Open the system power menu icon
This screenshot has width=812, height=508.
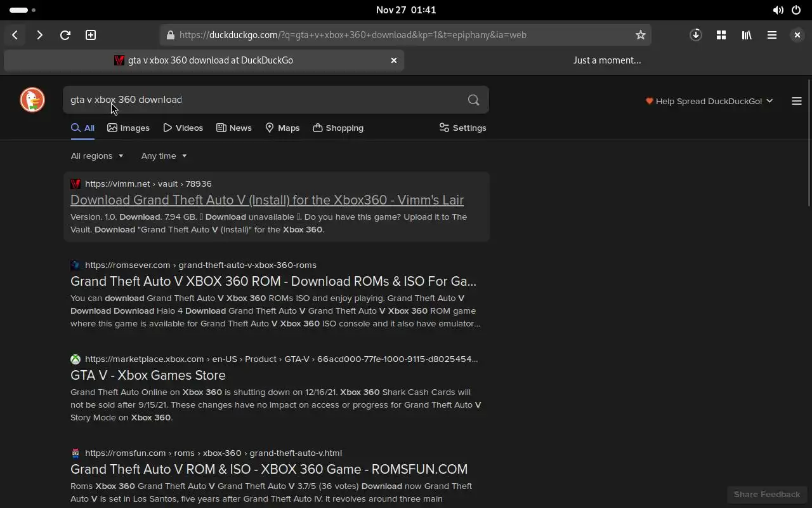pyautogui.click(x=796, y=10)
